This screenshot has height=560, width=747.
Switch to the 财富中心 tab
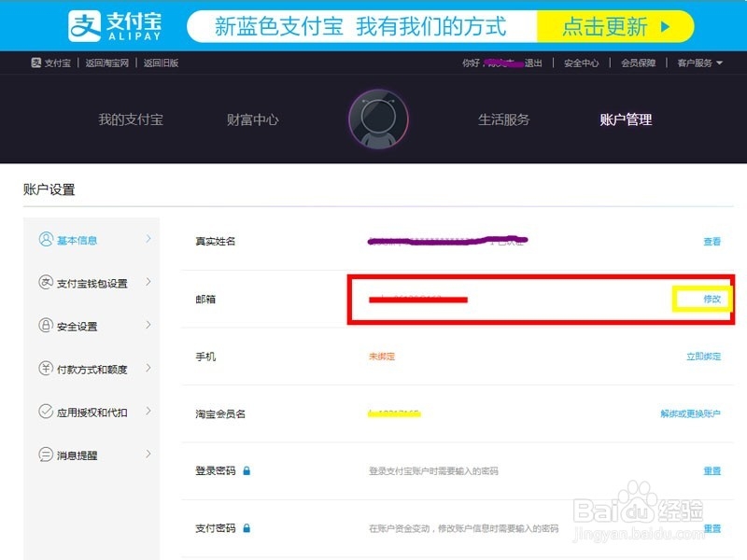[x=252, y=119]
